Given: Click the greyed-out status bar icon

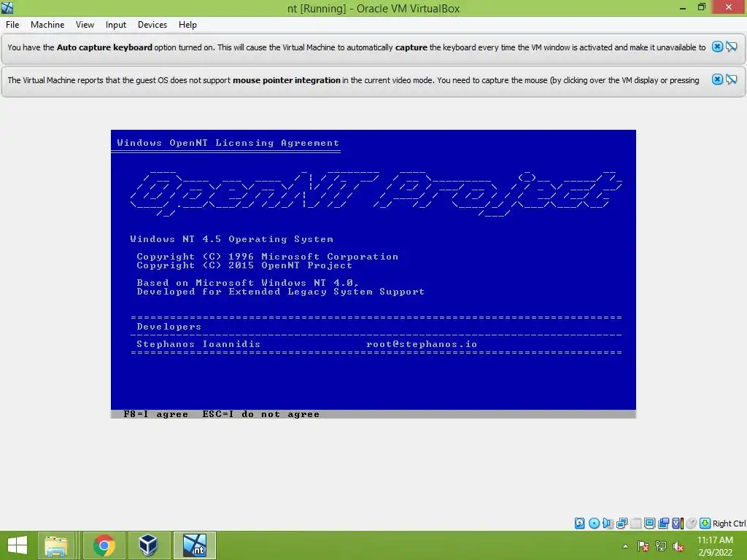Looking at the screenshot, I should point(636,524).
